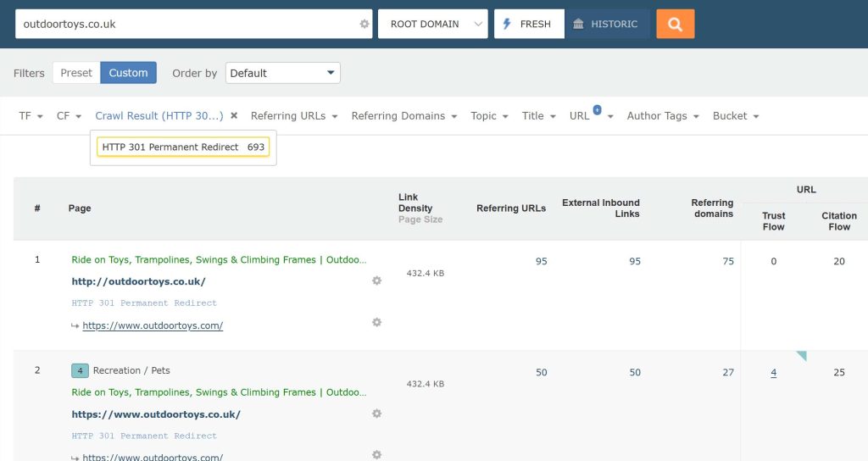The height and width of the screenshot is (461, 868).
Task: Expand the Referring URLs filter
Action: point(294,115)
